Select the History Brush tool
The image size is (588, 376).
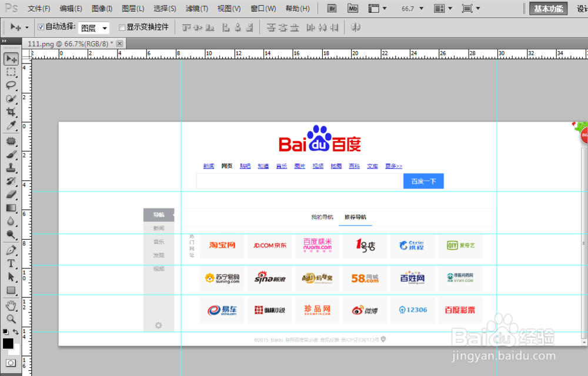(11, 182)
